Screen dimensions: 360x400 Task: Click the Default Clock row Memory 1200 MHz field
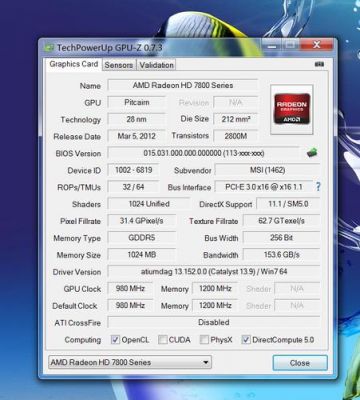click(x=215, y=305)
